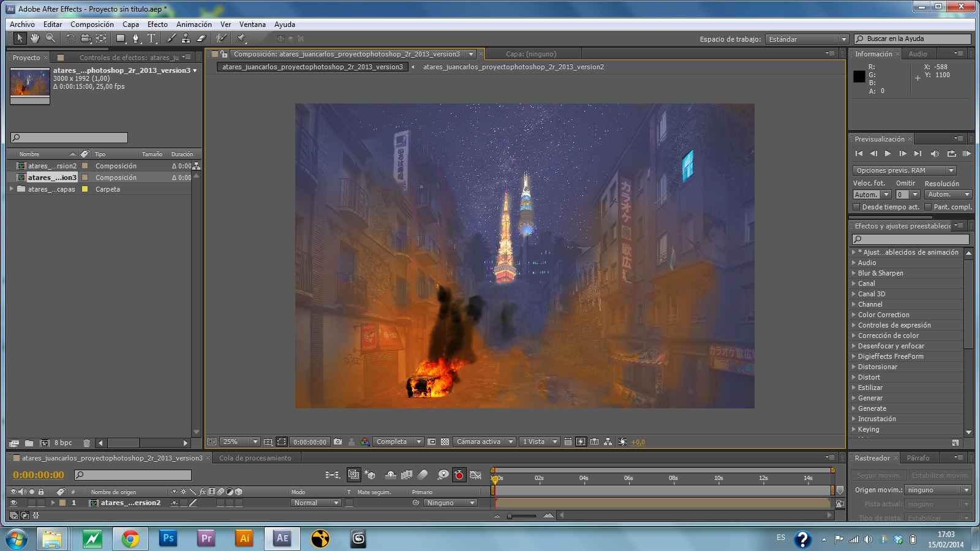Viewport: 980px width, 551px height.
Task: Click the 8 bpc color depth button
Action: point(63,443)
